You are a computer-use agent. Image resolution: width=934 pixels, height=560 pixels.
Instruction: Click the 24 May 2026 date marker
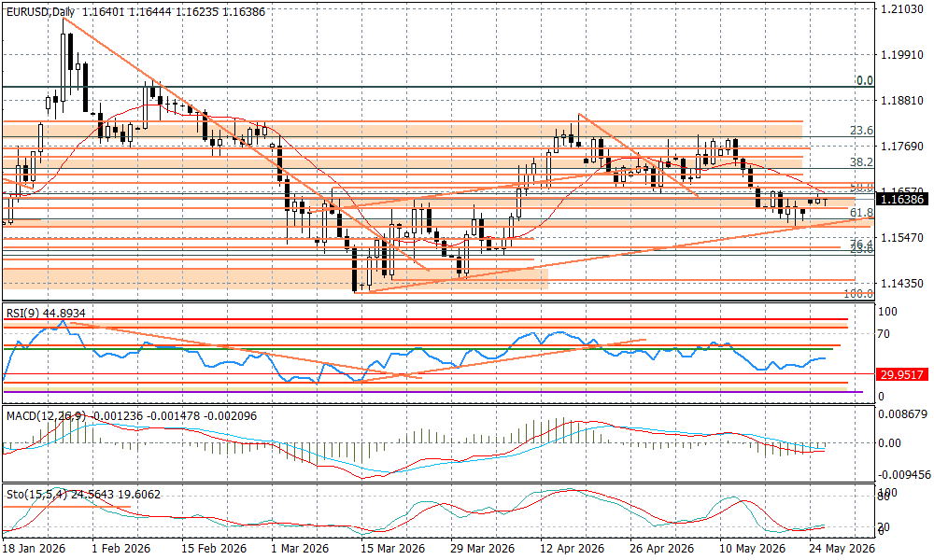(842, 548)
